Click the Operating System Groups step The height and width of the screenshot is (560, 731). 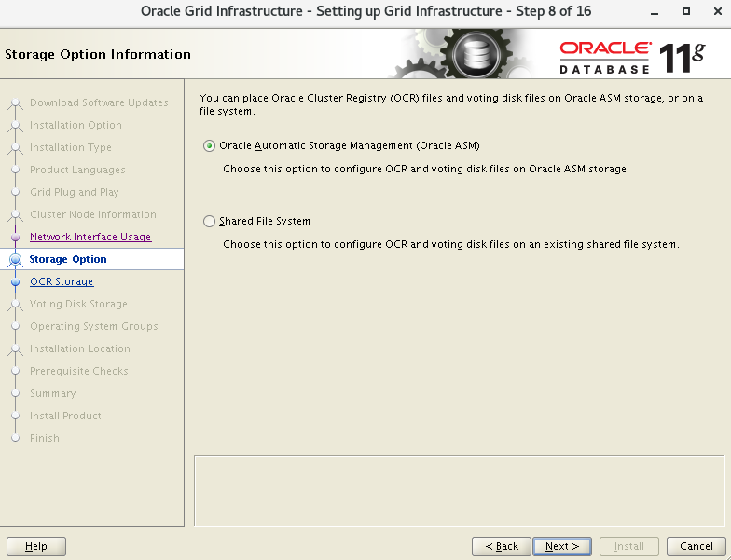tap(93, 326)
